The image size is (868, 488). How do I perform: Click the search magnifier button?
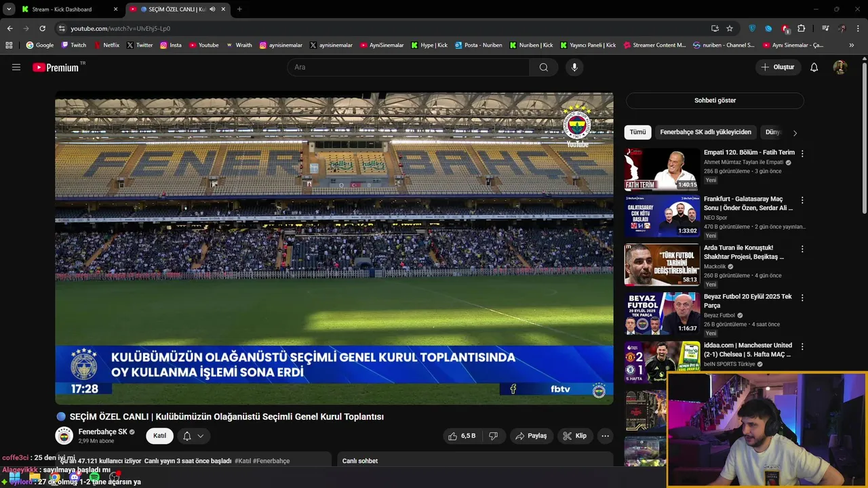pos(544,67)
